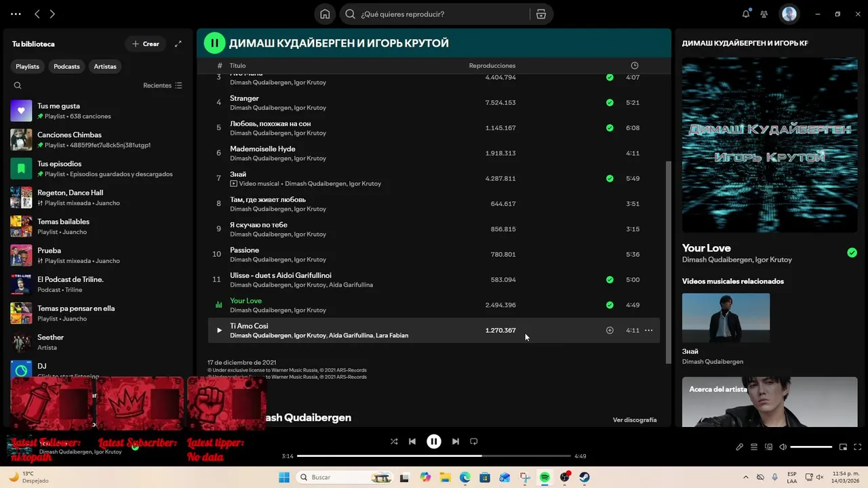Screen dimensions: 868x488
Task: Open Recientes sort dropdown
Action: 163,85
